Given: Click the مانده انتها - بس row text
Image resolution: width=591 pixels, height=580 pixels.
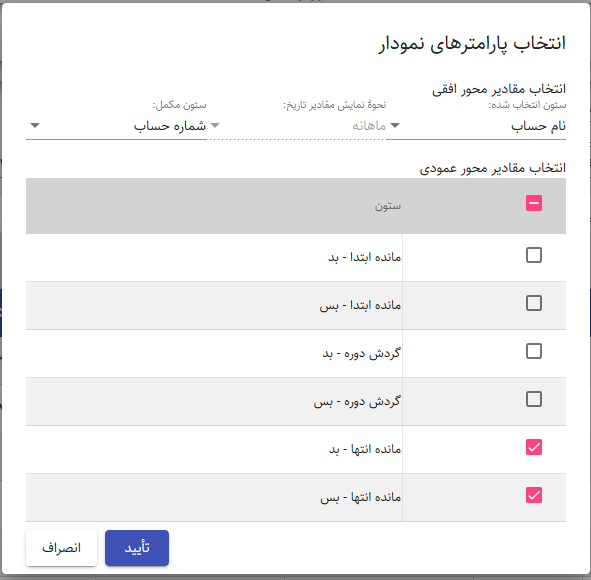Looking at the screenshot, I should (361, 497).
